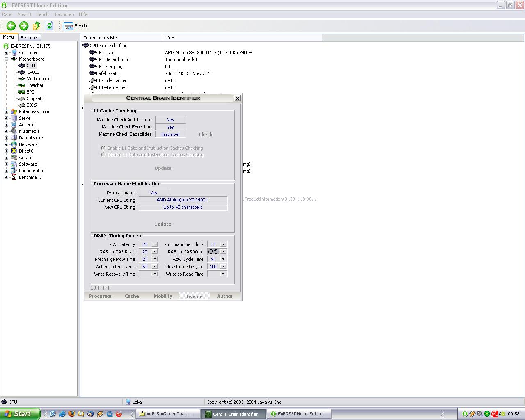Image resolution: width=525 pixels, height=420 pixels.
Task: Click the Start button on taskbar
Action: click(20, 414)
